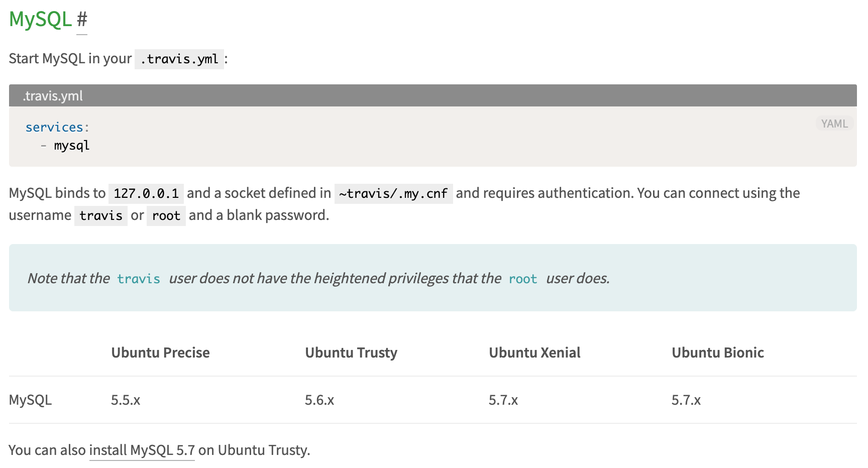Click the Ubuntu Bionic column header

pos(718,353)
